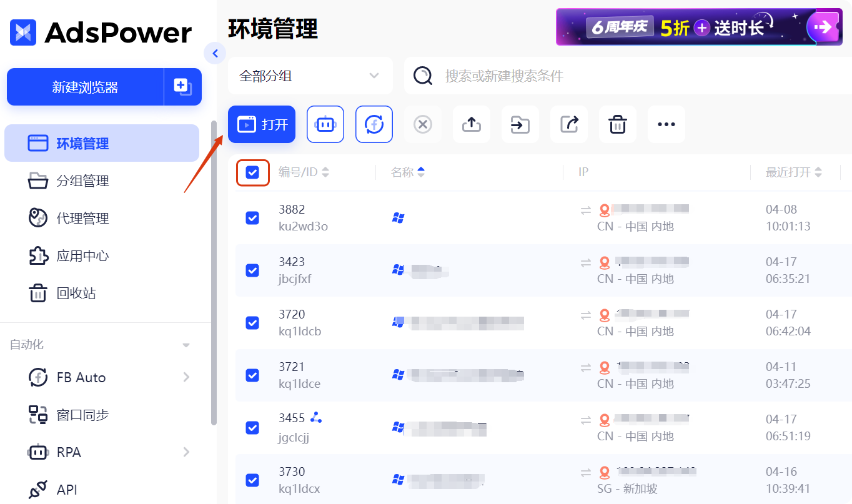Click swap arrows icon in row 3721
This screenshot has width=852, height=504.
pyautogui.click(x=585, y=368)
